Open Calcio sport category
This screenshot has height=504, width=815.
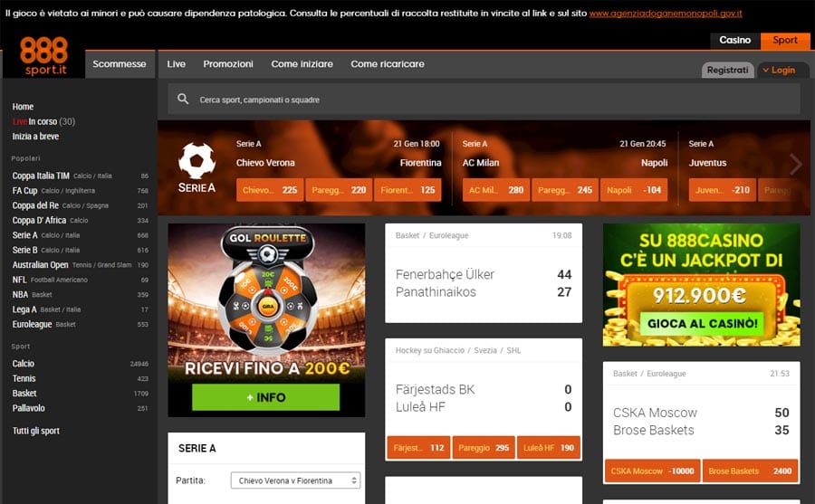tap(80, 364)
